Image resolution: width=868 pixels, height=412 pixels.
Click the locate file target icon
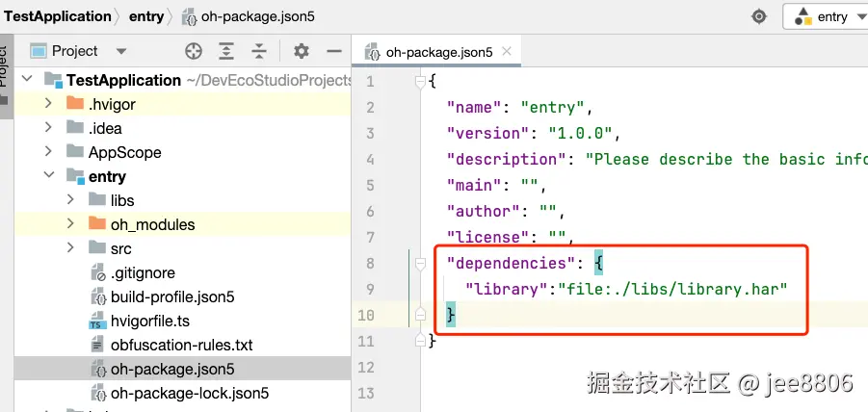194,51
